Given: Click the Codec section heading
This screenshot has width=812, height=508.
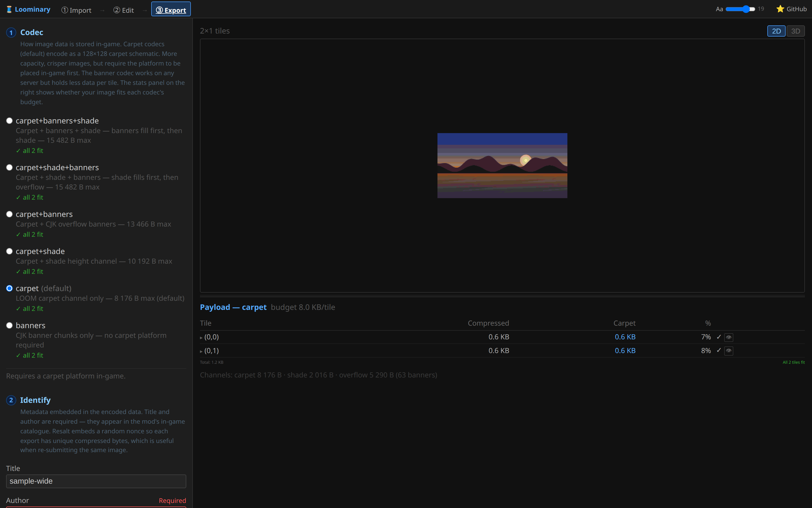Looking at the screenshot, I should pyautogui.click(x=31, y=32).
